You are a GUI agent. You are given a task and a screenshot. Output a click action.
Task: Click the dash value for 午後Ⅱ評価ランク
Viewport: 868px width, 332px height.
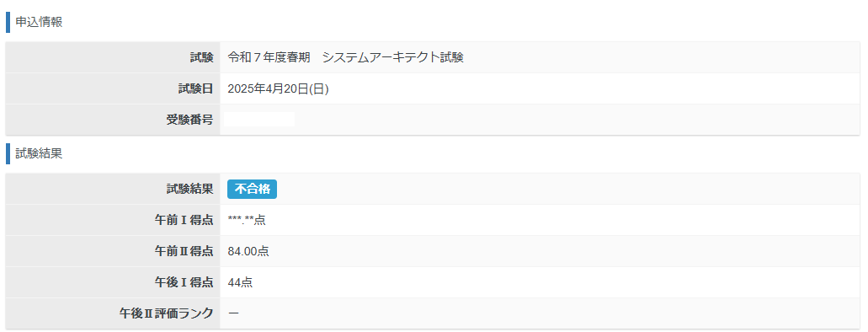(x=233, y=313)
